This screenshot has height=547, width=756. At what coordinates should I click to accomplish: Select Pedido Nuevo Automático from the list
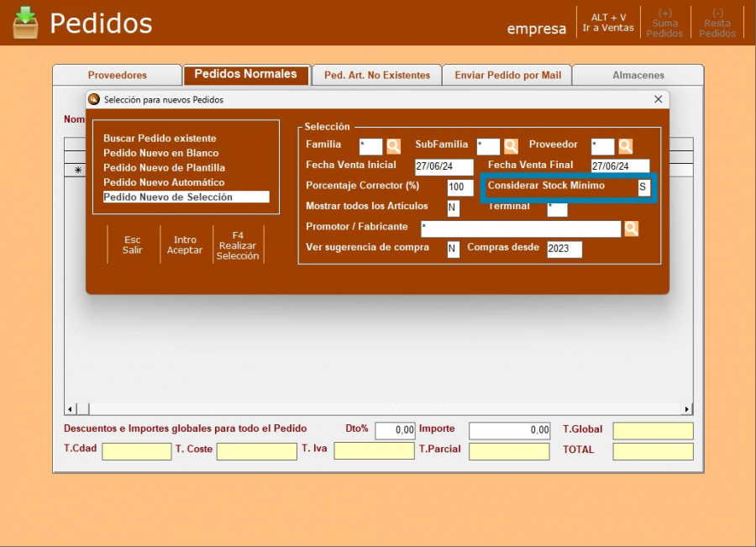click(x=164, y=182)
